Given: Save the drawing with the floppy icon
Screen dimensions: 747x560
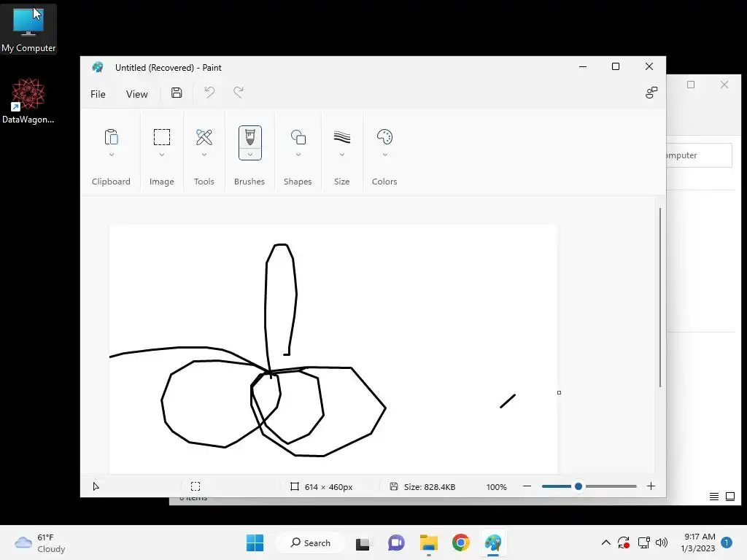Looking at the screenshot, I should tap(177, 93).
